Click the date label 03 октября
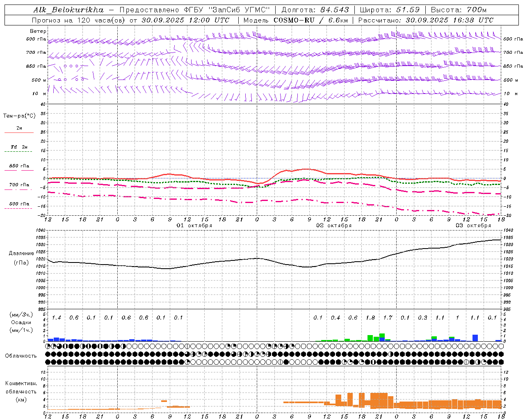Viewport: 525px width, 420px height. tap(473, 226)
